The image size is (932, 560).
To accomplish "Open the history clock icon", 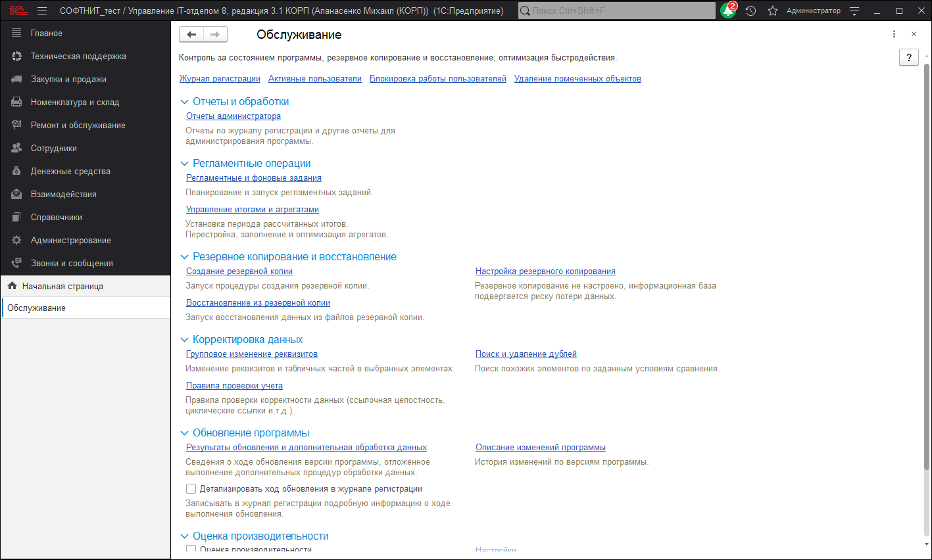I will (750, 11).
